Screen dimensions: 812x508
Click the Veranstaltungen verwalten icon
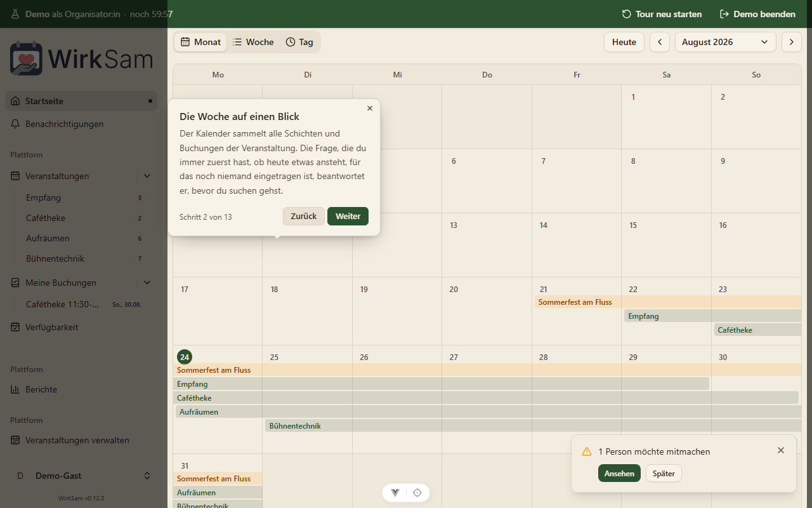(15, 440)
